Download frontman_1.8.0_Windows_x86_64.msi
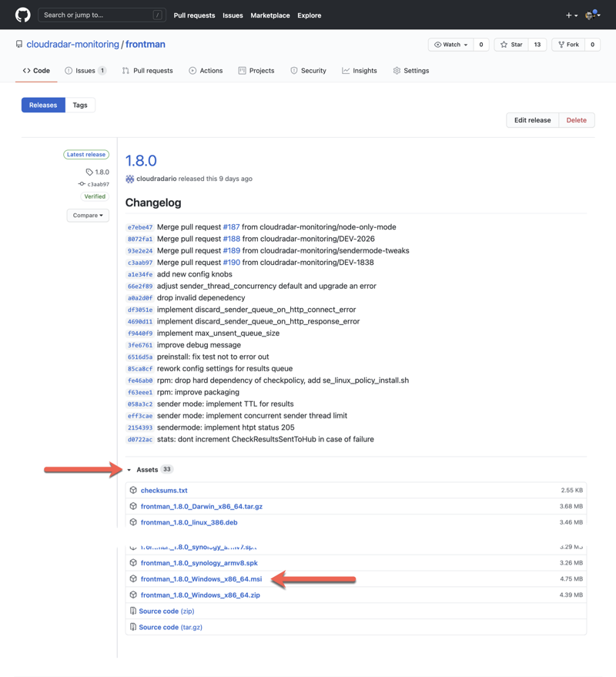The width and height of the screenshot is (616, 677). 201,579
